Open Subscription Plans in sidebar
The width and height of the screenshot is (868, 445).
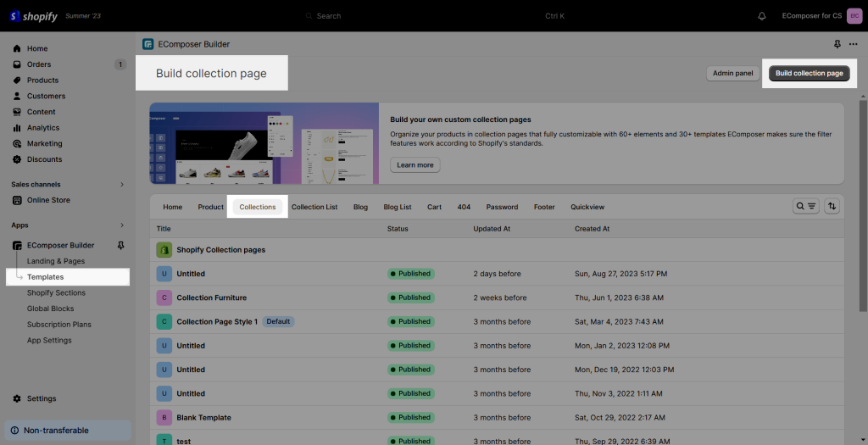(x=59, y=325)
